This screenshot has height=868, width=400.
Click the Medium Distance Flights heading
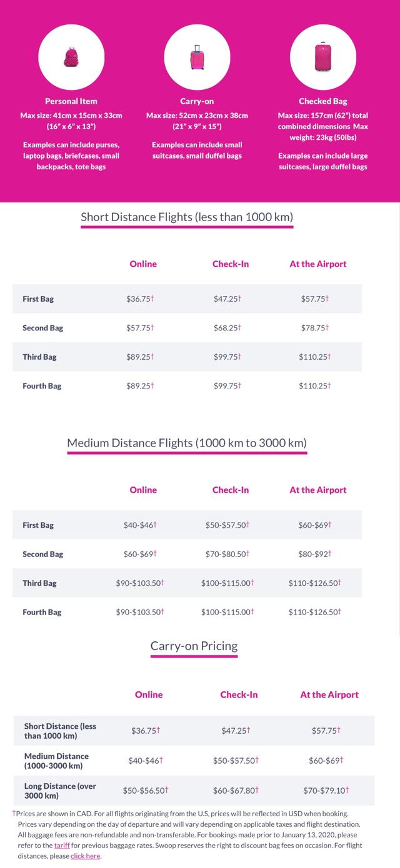click(x=187, y=443)
